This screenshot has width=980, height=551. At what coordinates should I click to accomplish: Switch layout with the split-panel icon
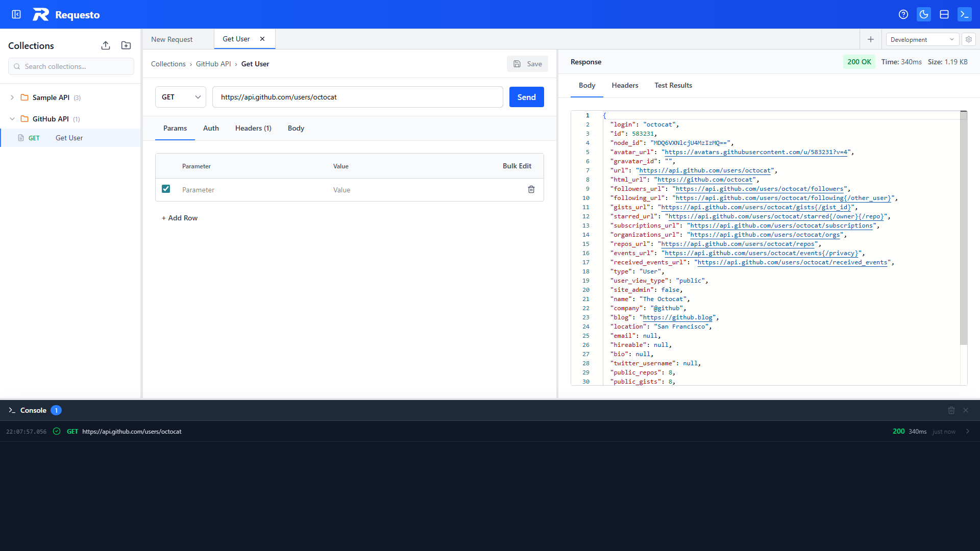[944, 14]
